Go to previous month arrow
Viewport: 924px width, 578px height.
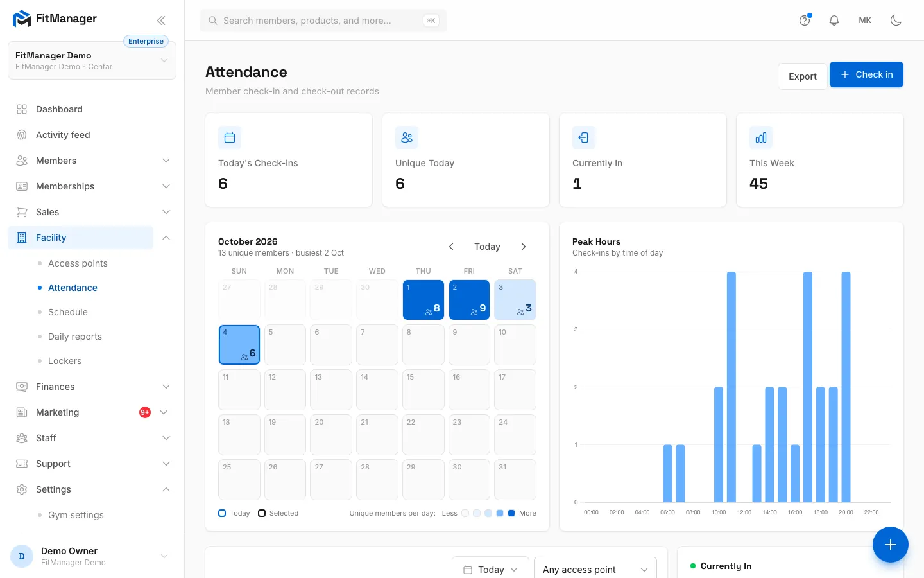coord(451,247)
